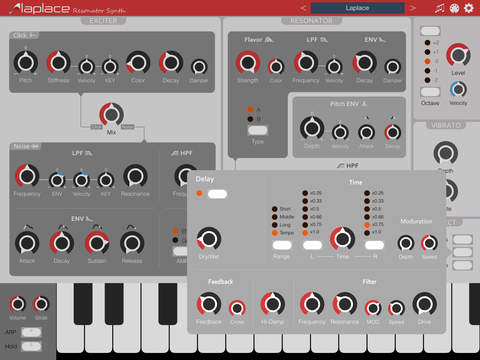Open the MIDI connector icon in top bar

click(x=454, y=8)
